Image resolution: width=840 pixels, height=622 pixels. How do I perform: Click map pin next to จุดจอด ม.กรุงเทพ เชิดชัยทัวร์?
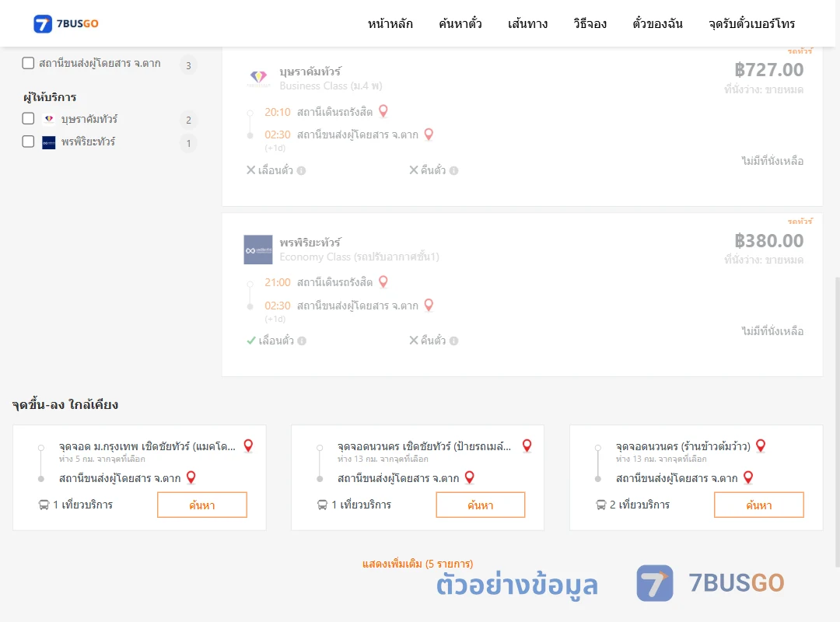(248, 446)
